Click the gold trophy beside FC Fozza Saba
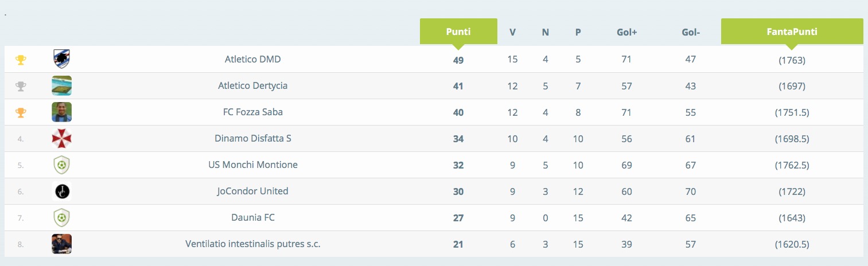The height and width of the screenshot is (266, 868). click(21, 112)
